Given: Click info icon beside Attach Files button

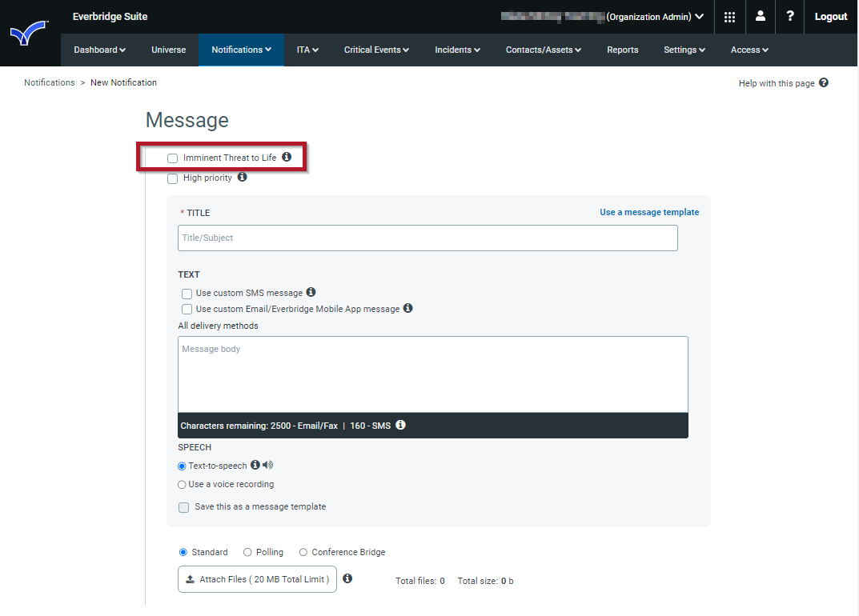Looking at the screenshot, I should pyautogui.click(x=347, y=578).
